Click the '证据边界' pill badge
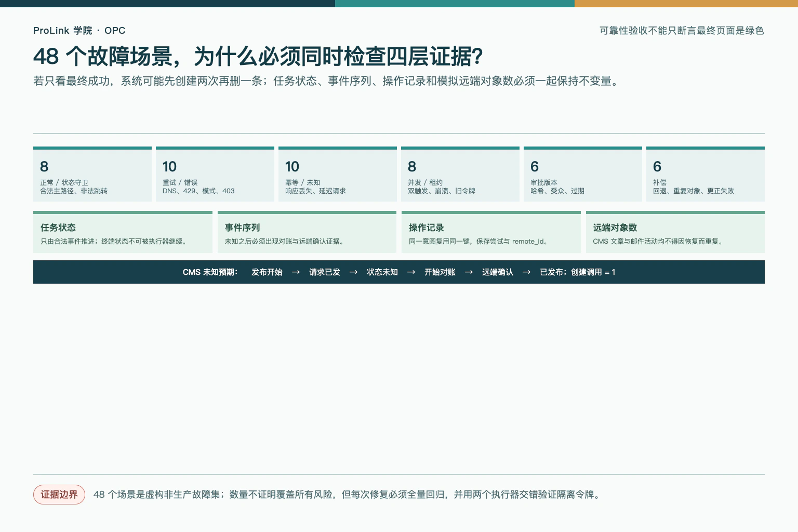798x532 pixels. 59,495
